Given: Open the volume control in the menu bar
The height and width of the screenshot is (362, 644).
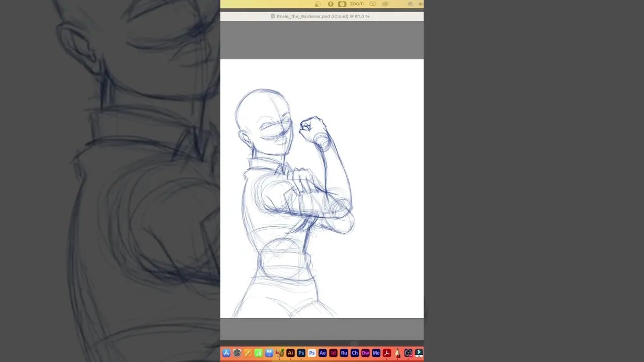Looking at the screenshot, I should [x=421, y=4].
